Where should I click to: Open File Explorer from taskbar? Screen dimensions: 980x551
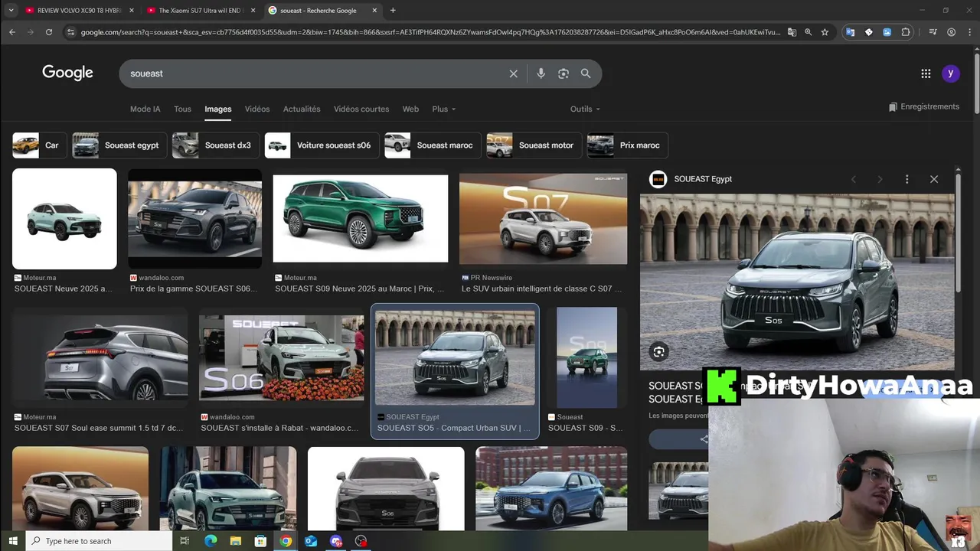(x=235, y=541)
